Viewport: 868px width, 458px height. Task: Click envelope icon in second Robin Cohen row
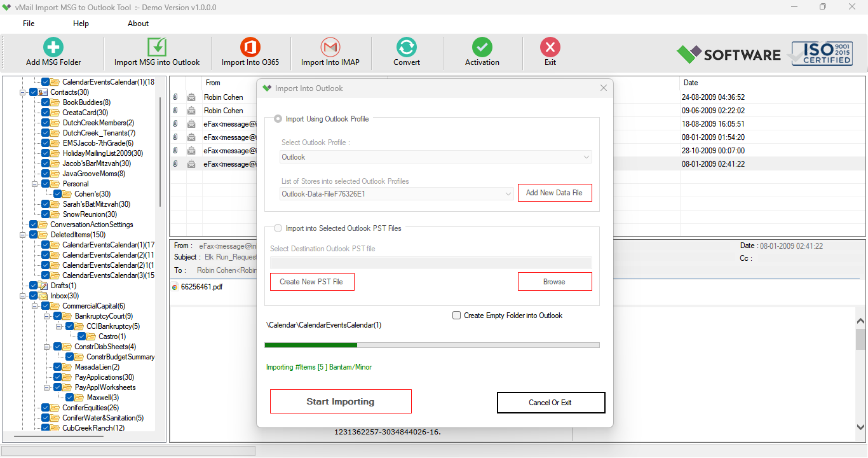point(191,111)
